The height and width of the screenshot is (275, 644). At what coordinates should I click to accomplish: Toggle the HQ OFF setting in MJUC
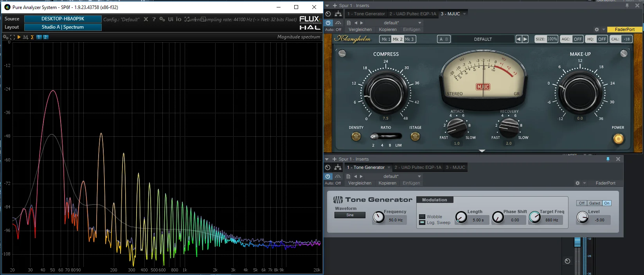coord(596,39)
